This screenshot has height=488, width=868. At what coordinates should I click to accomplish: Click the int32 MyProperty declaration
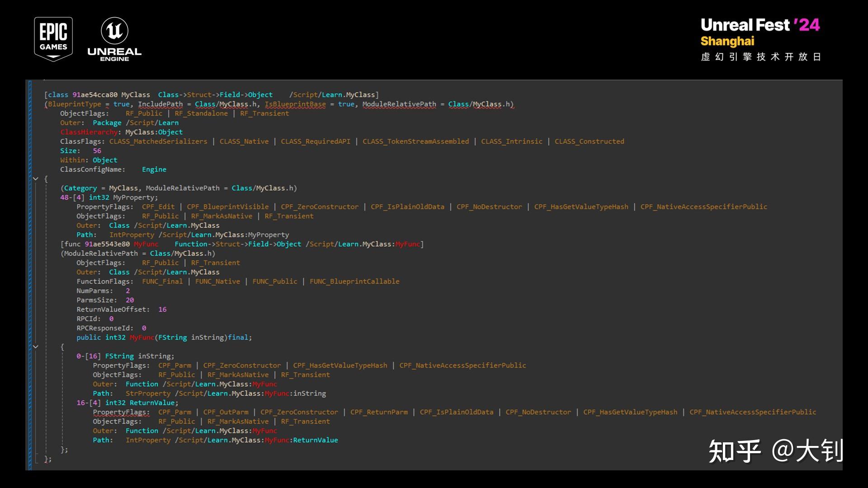(x=123, y=197)
